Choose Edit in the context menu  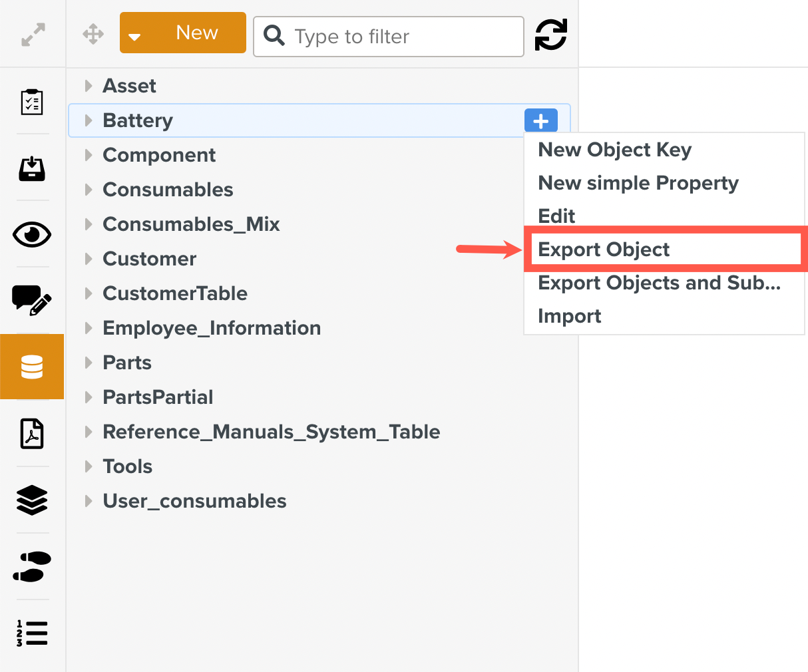click(x=556, y=216)
